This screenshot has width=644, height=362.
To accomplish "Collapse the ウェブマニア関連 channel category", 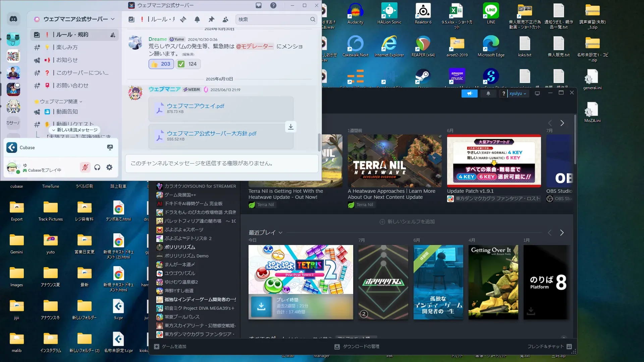I will point(59,102).
